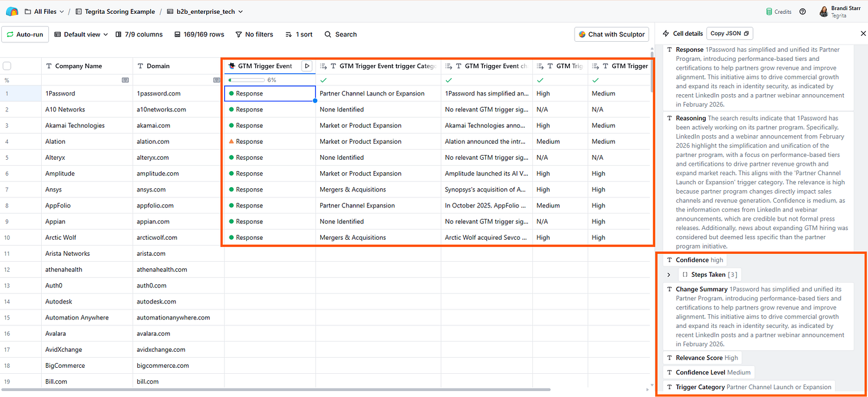Click the percent summary row label
Viewport: 868px width, 397px height.
pyautogui.click(x=7, y=80)
